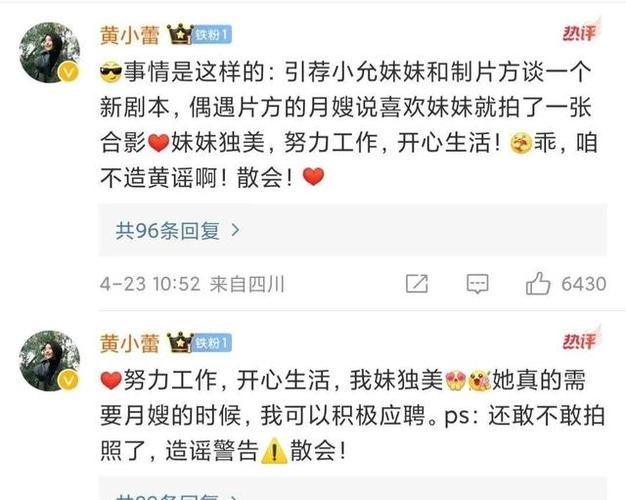Tap the 铁粉1 badge in the second comment
This screenshot has height=500, width=626.
212,343
